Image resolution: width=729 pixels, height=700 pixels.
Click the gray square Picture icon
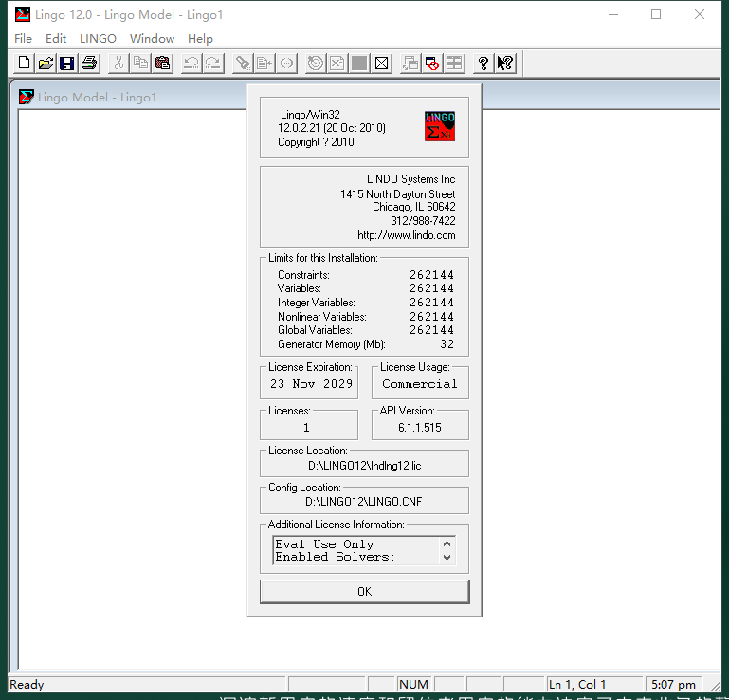pos(359,63)
